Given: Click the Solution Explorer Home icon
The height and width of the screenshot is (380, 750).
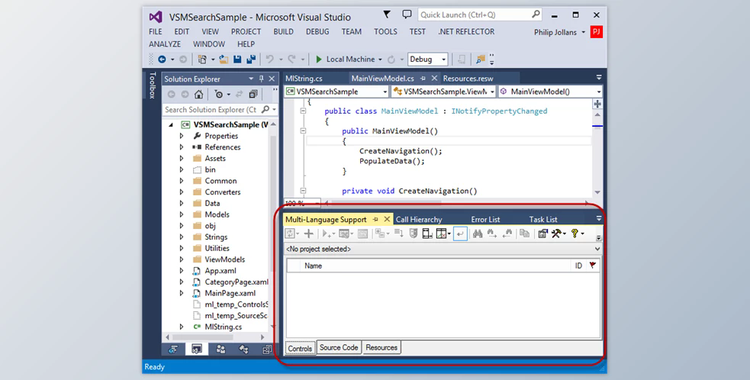Looking at the screenshot, I should click(x=199, y=94).
